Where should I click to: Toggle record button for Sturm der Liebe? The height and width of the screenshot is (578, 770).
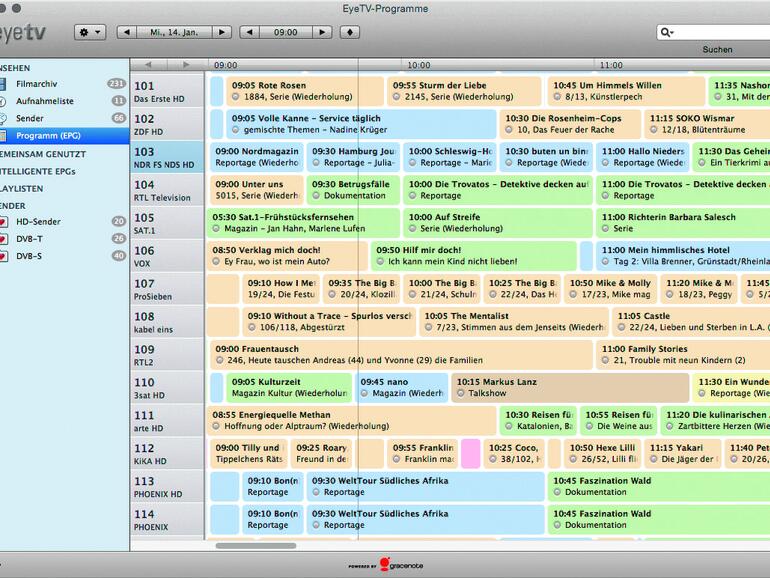point(396,97)
